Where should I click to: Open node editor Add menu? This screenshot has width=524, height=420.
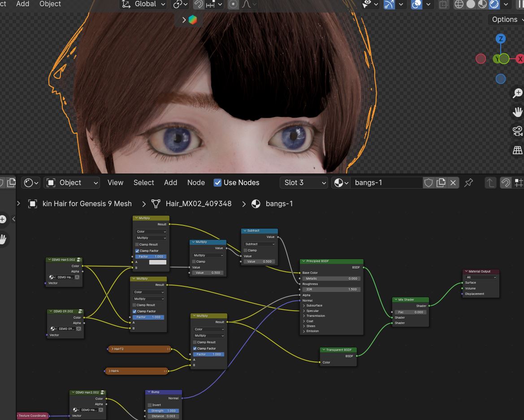170,183
